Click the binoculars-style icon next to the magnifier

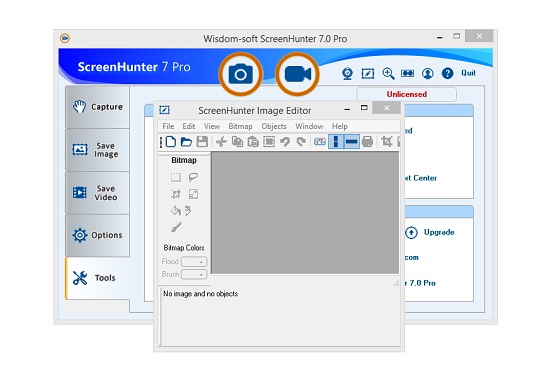click(x=408, y=73)
